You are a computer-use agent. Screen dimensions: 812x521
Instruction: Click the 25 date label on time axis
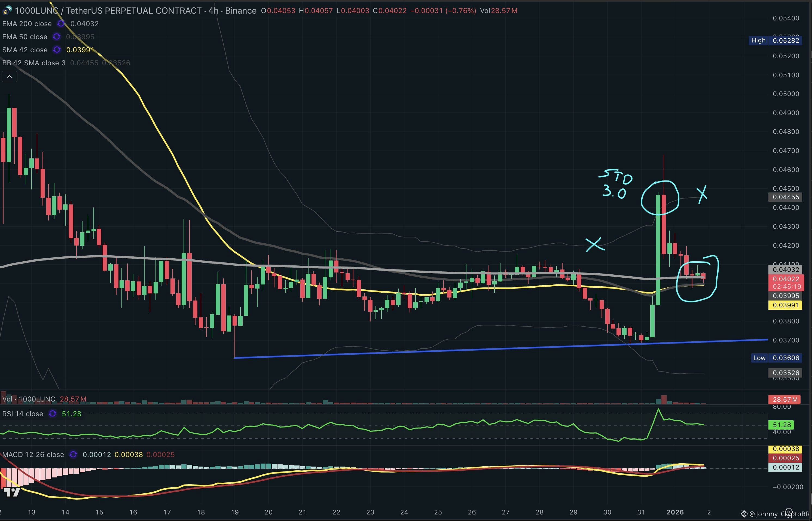click(x=438, y=512)
